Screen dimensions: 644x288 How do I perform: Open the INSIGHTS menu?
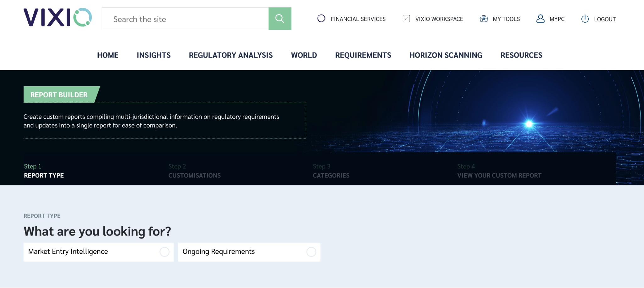point(154,55)
